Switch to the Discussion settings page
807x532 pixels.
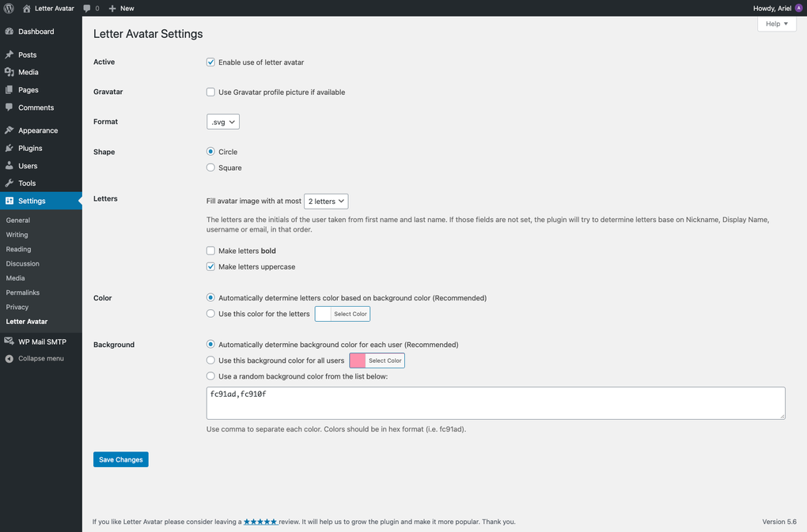[22, 263]
